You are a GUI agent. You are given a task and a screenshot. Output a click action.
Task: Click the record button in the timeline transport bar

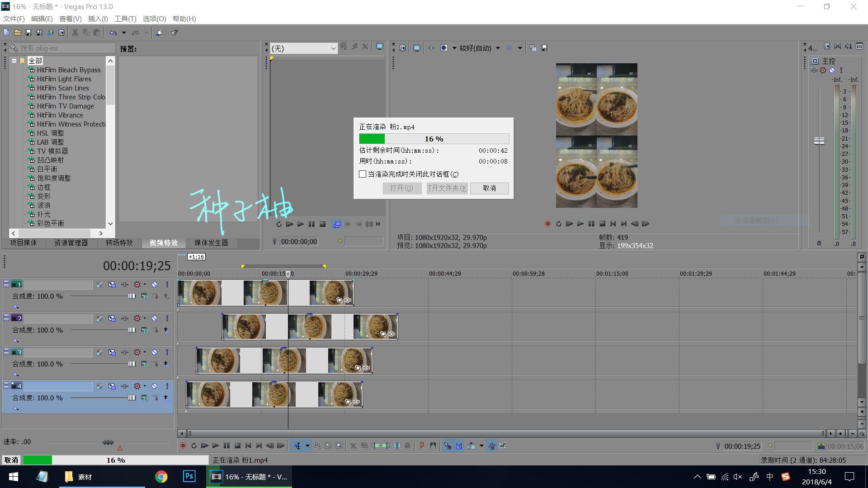[183, 446]
